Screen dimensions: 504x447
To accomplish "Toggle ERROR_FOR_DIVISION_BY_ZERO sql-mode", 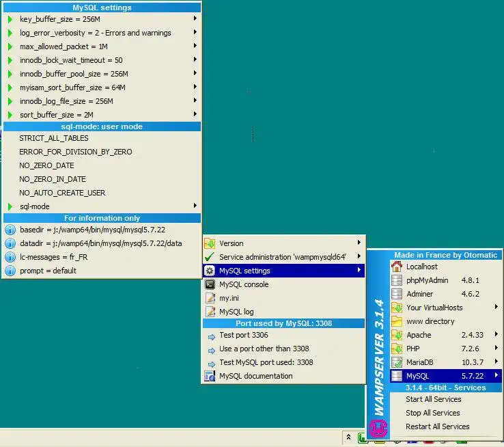I will click(102, 152).
